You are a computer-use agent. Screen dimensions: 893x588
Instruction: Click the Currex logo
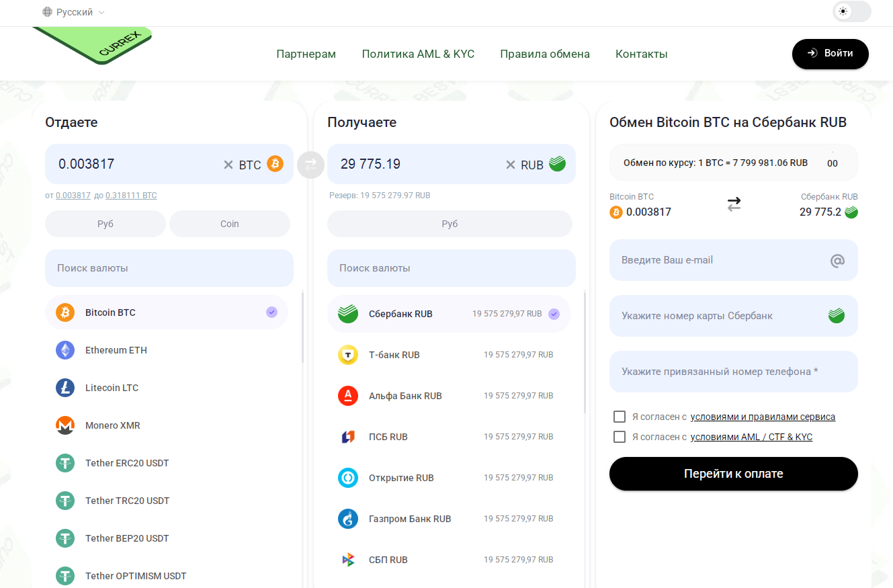pos(94,45)
